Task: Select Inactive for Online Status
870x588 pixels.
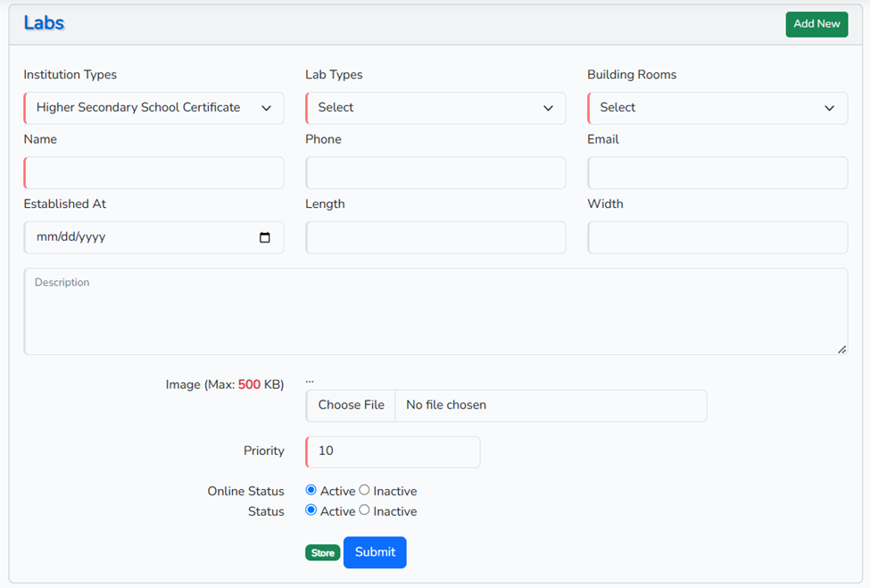Action: pos(364,490)
